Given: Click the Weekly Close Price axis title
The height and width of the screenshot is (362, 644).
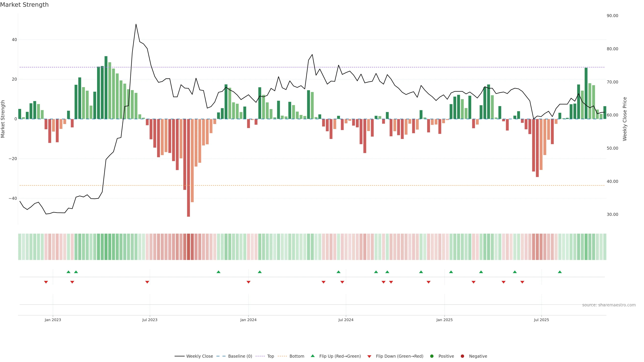Looking at the screenshot, I should (625, 119).
